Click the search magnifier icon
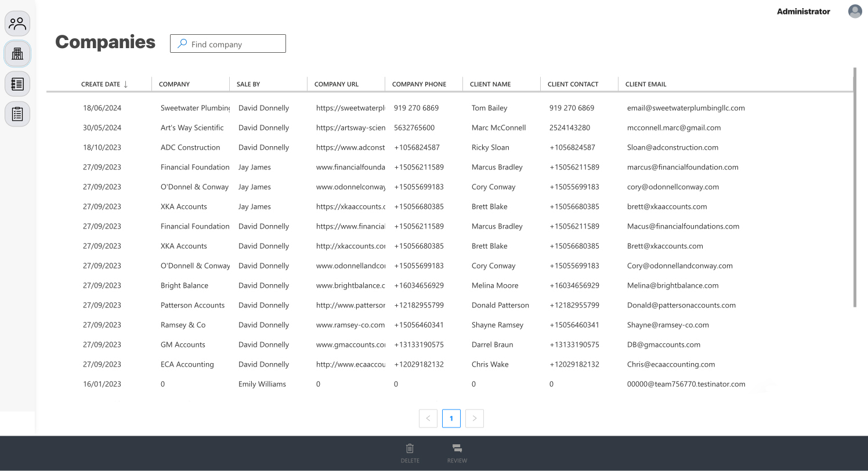Image resolution: width=868 pixels, height=471 pixels. 182,44
